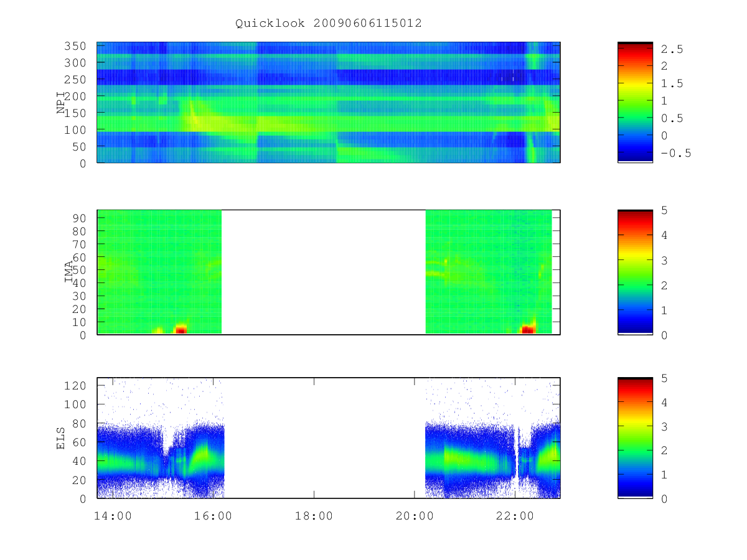Click "0.5" on the NPI color scale
The image size is (747, 560).
click(x=672, y=118)
